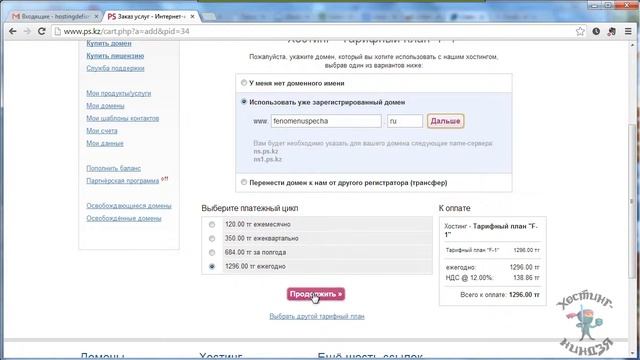
Task: Click the 'ns.ps.kz' name server text
Action: (x=266, y=151)
